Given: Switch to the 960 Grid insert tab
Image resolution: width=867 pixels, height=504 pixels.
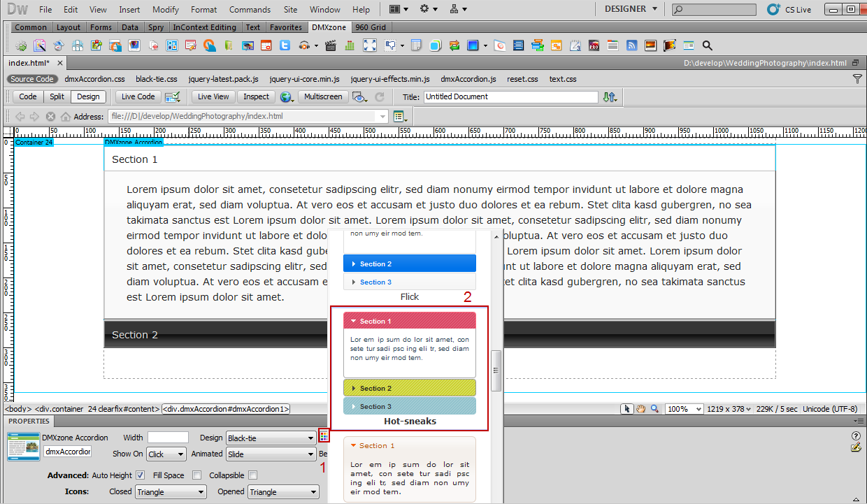Looking at the screenshot, I should (371, 27).
